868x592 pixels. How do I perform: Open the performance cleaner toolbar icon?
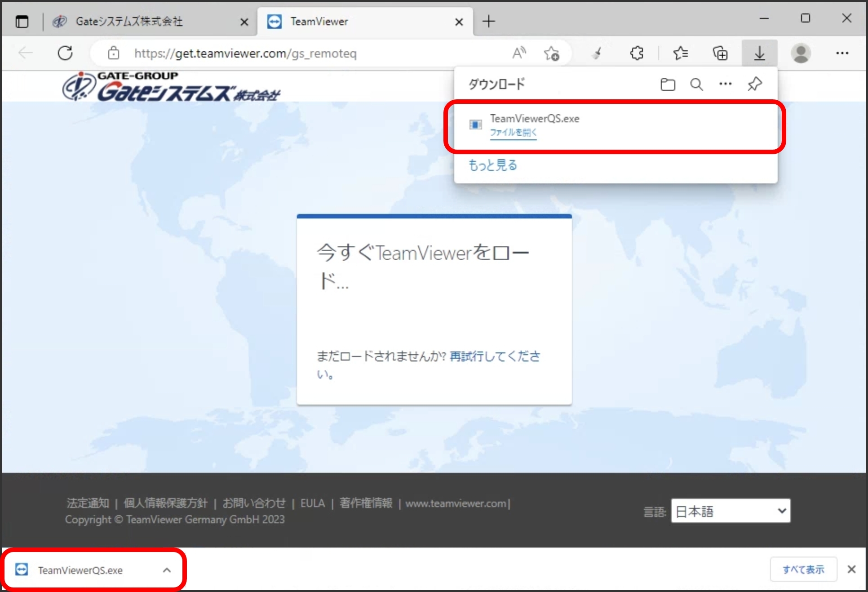pos(598,53)
